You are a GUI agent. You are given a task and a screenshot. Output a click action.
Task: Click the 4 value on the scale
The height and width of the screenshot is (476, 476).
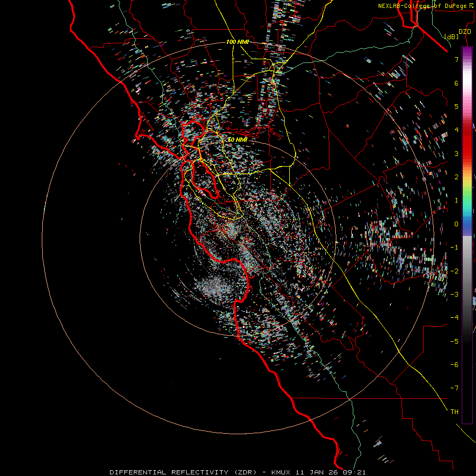[456, 130]
